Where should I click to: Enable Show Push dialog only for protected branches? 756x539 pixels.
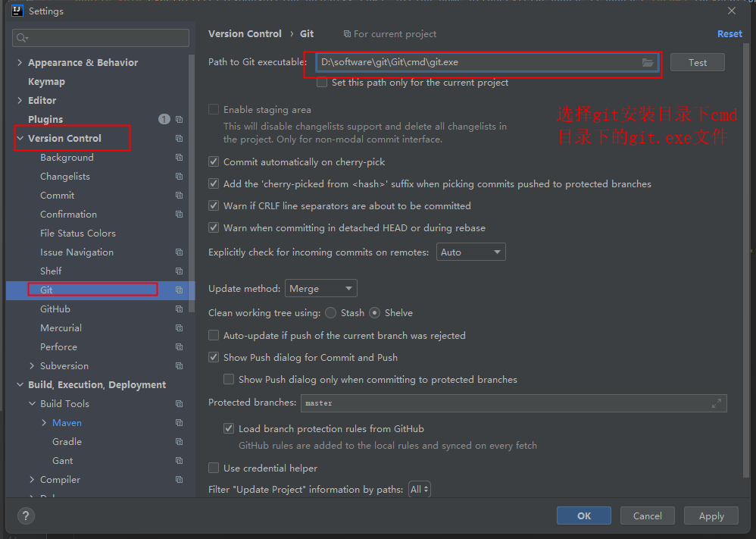(x=229, y=379)
